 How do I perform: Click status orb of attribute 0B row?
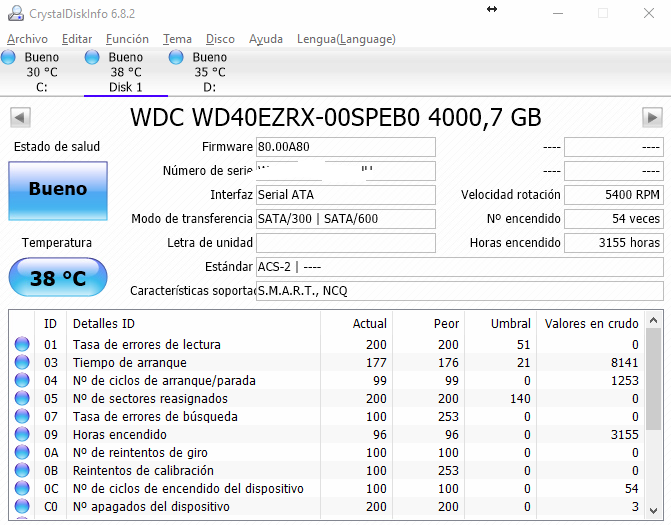coord(22,470)
